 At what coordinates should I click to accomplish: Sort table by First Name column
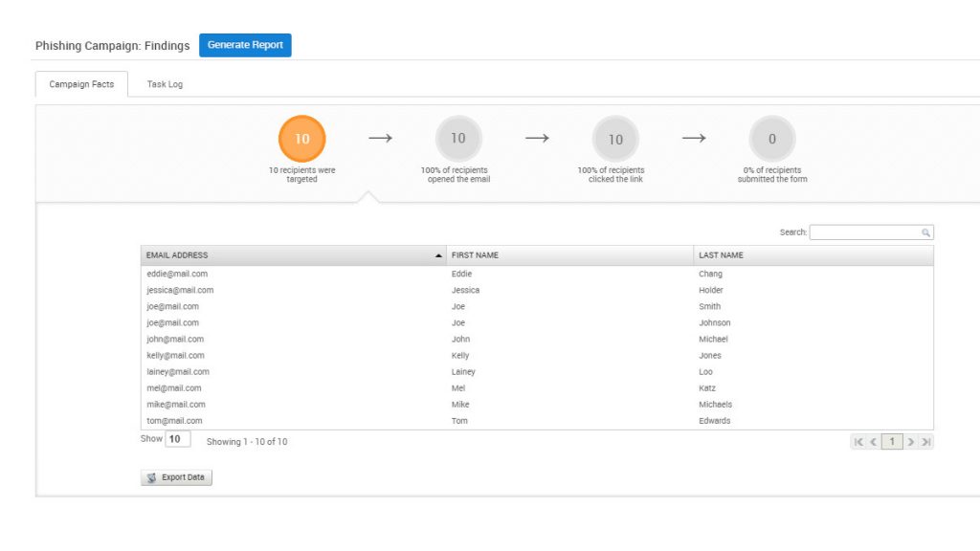[x=569, y=255]
